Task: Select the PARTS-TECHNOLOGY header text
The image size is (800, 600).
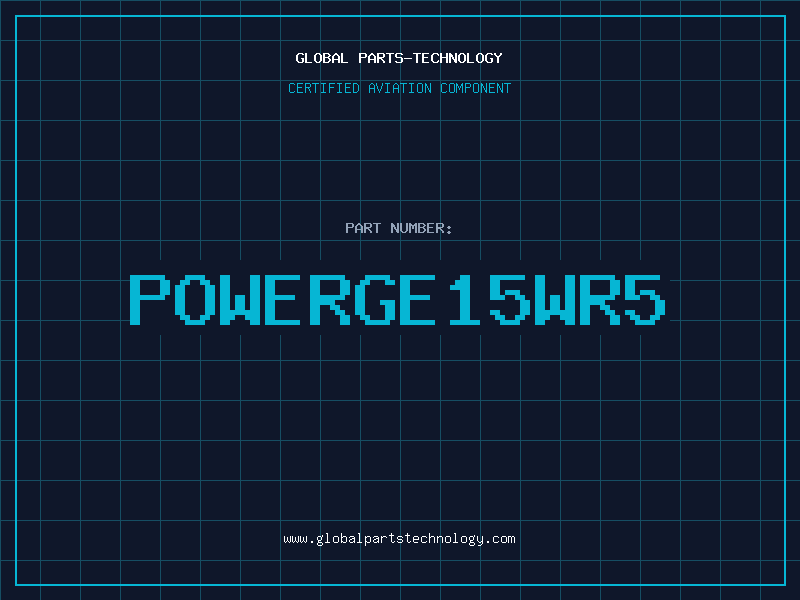Action: coord(430,58)
